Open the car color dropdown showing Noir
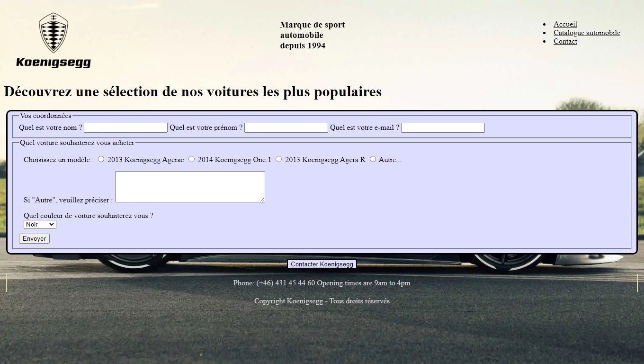Screen dimensions: 644x364 pyautogui.click(x=40, y=224)
